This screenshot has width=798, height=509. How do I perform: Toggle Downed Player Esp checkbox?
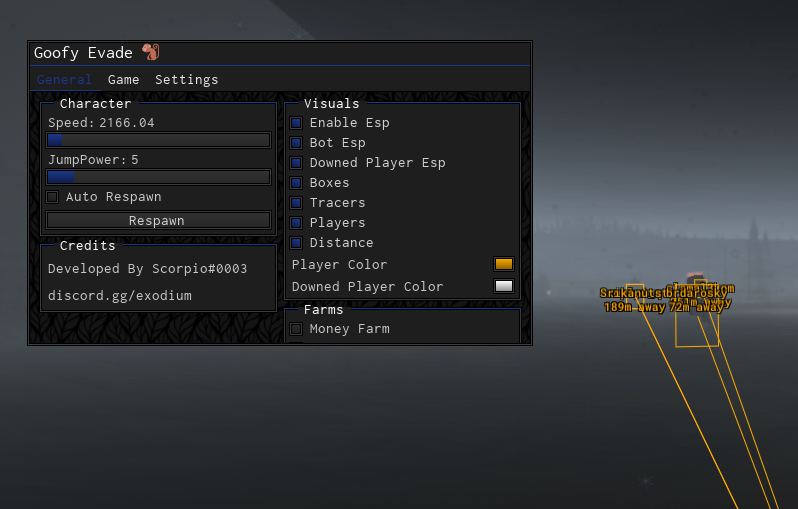coord(296,163)
